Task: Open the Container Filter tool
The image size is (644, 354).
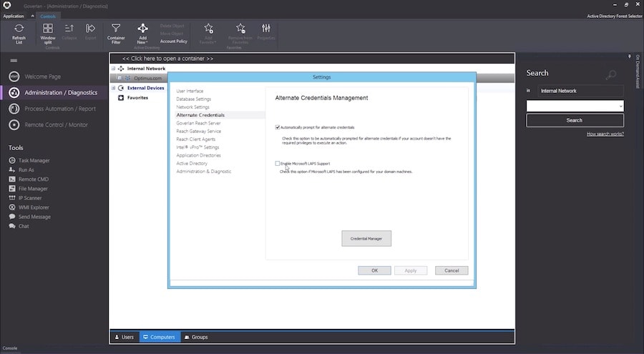Action: [116, 34]
